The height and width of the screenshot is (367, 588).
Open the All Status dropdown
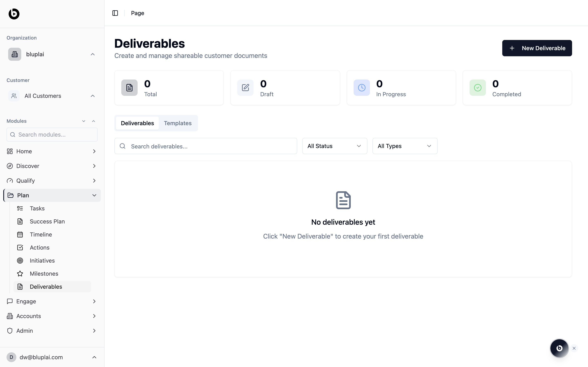tap(334, 146)
